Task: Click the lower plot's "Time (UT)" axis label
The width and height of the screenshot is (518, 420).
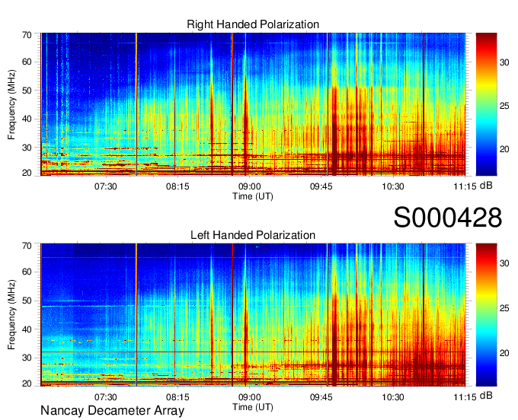Action: (253, 407)
